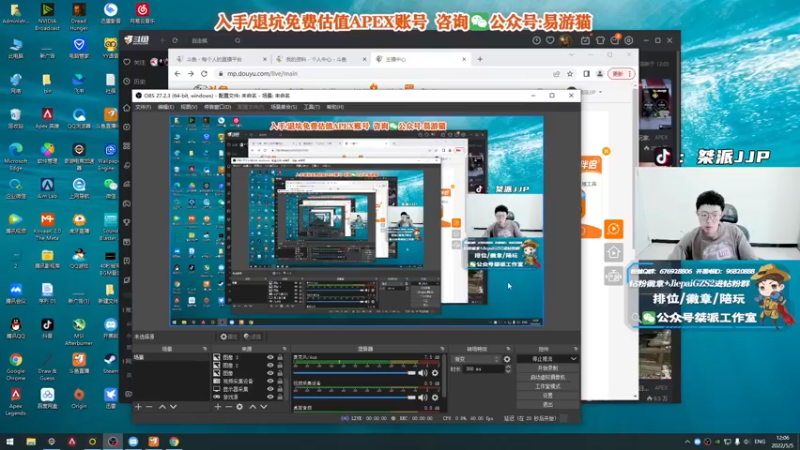Open OBS 工具(T) menu
This screenshot has height=450, width=800.
pyautogui.click(x=312, y=107)
